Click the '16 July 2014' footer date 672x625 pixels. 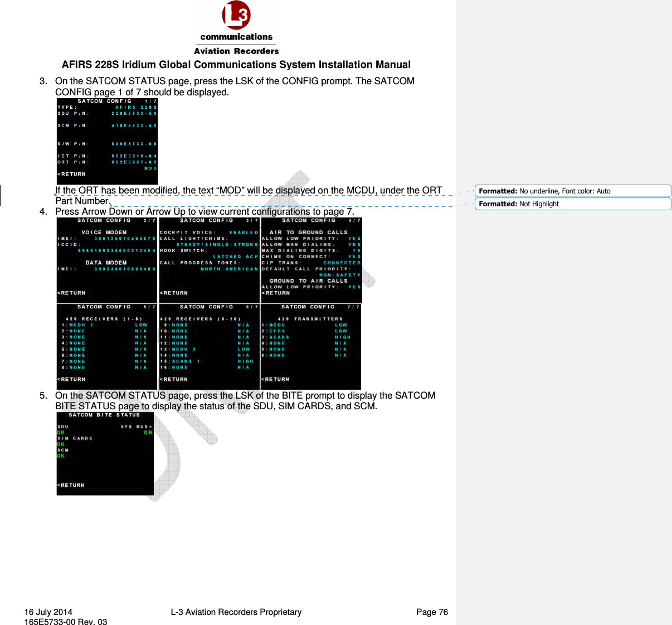click(48, 612)
